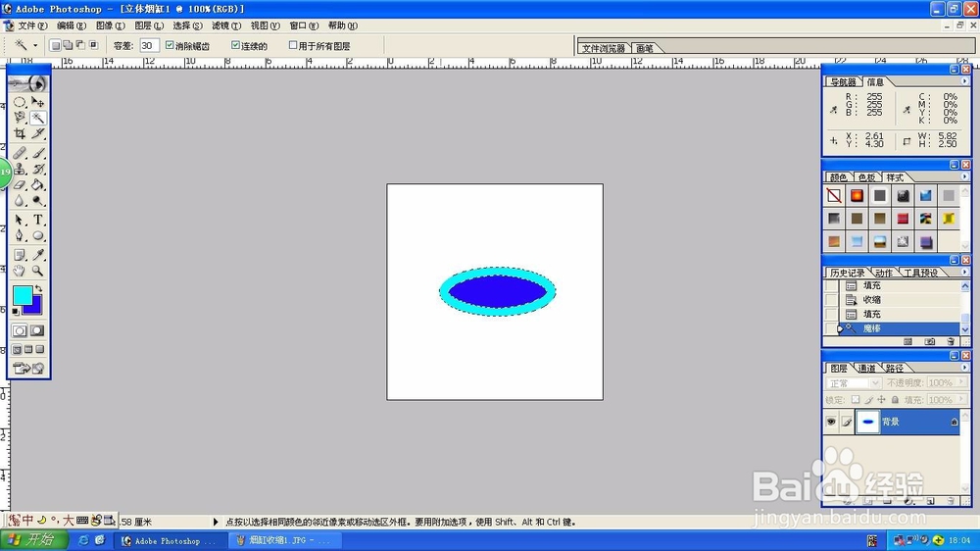
Task: Select the Zoom tool
Action: tap(38, 271)
